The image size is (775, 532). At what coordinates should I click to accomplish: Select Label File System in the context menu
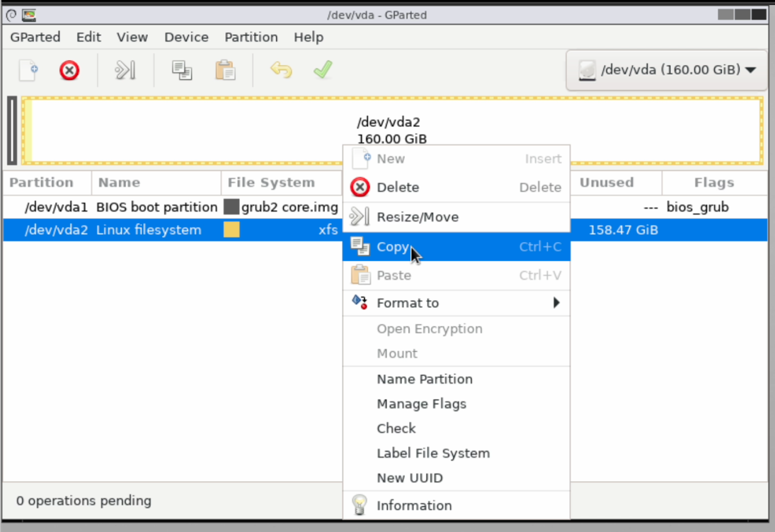point(456,453)
